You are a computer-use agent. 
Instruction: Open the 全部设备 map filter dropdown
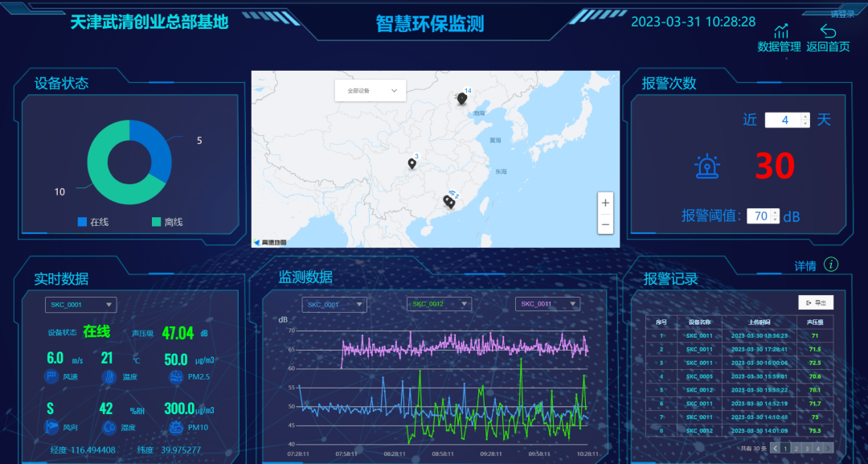[x=371, y=91]
